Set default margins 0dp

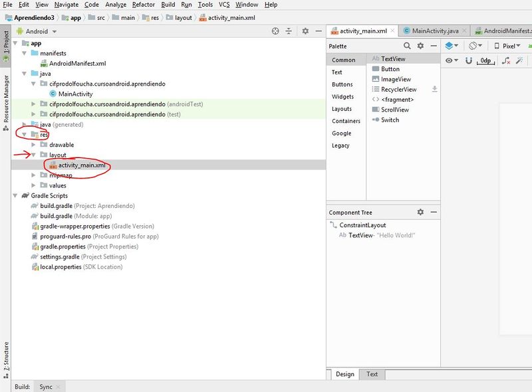pyautogui.click(x=485, y=60)
